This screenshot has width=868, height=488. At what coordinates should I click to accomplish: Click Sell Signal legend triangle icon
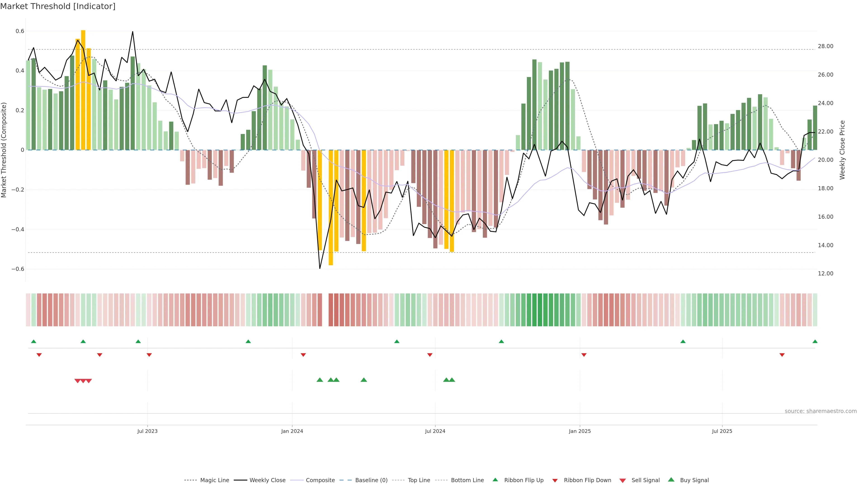(623, 480)
